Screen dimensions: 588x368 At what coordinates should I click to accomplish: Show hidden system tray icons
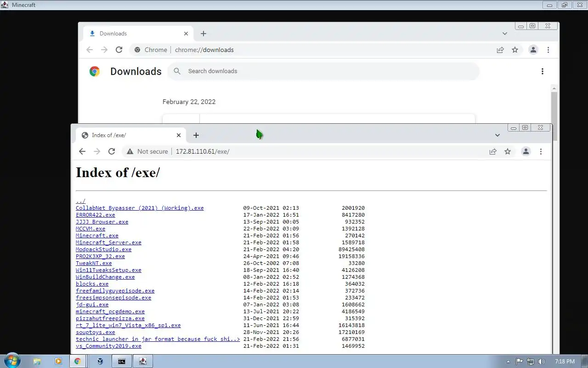[x=508, y=362]
